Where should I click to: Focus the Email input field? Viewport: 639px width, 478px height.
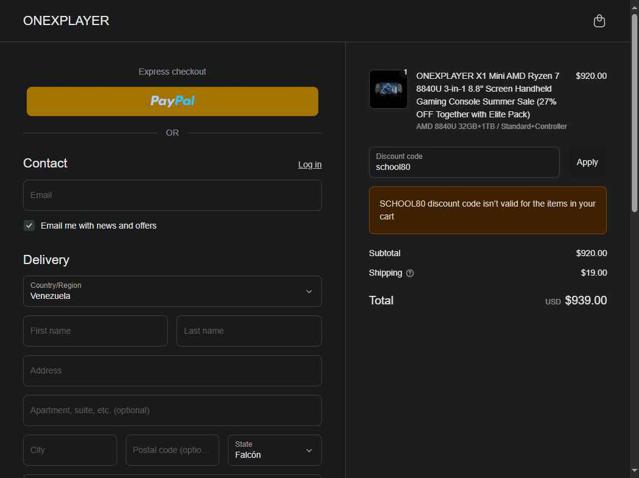(x=172, y=195)
